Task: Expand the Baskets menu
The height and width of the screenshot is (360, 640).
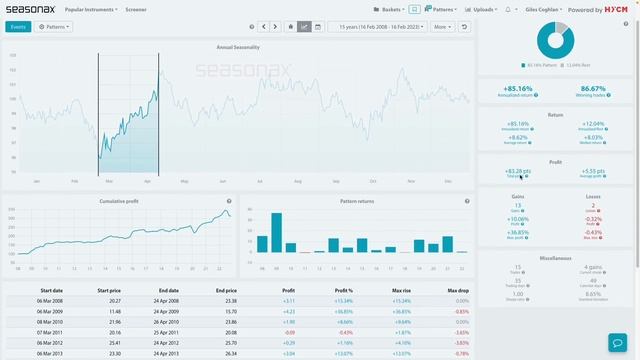Action: click(x=389, y=9)
